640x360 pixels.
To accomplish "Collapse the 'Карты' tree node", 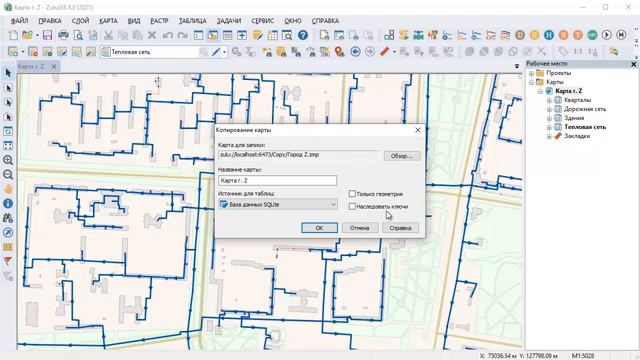I will point(531,82).
